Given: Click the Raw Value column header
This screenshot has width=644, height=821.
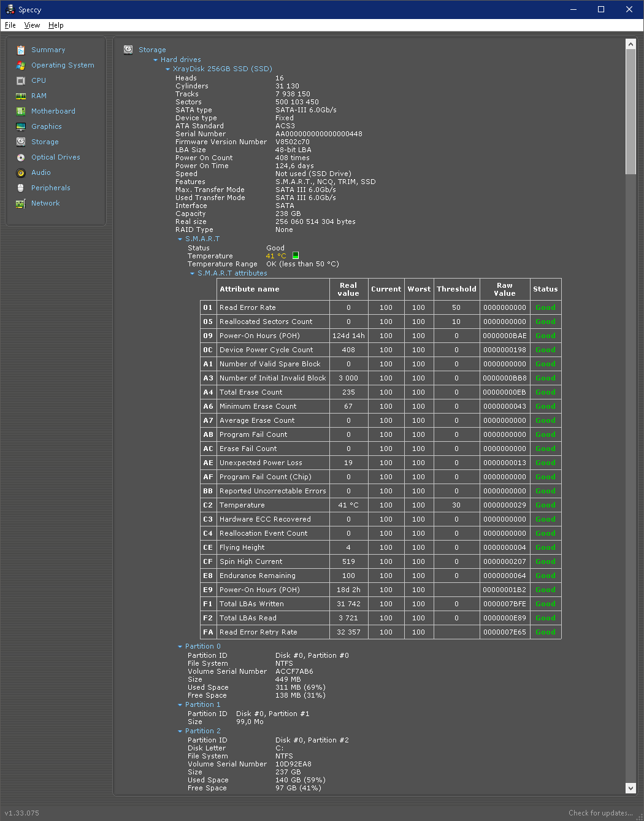Looking at the screenshot, I should [504, 289].
